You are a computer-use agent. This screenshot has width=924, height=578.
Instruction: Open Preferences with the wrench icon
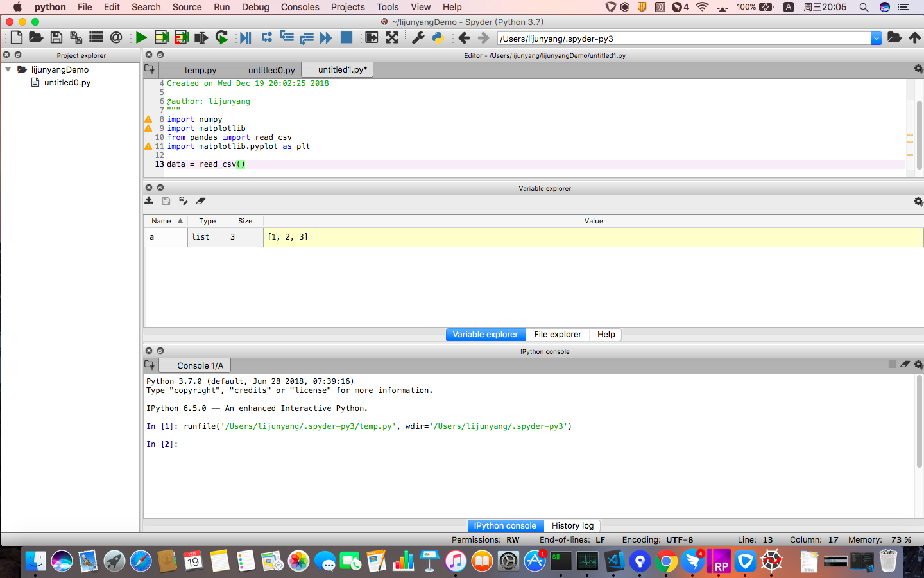[x=418, y=38]
